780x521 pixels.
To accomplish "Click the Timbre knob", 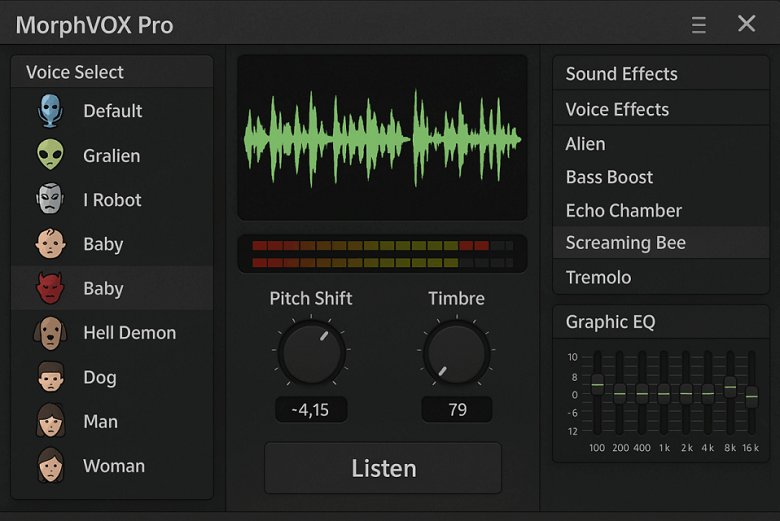I will pyautogui.click(x=457, y=352).
